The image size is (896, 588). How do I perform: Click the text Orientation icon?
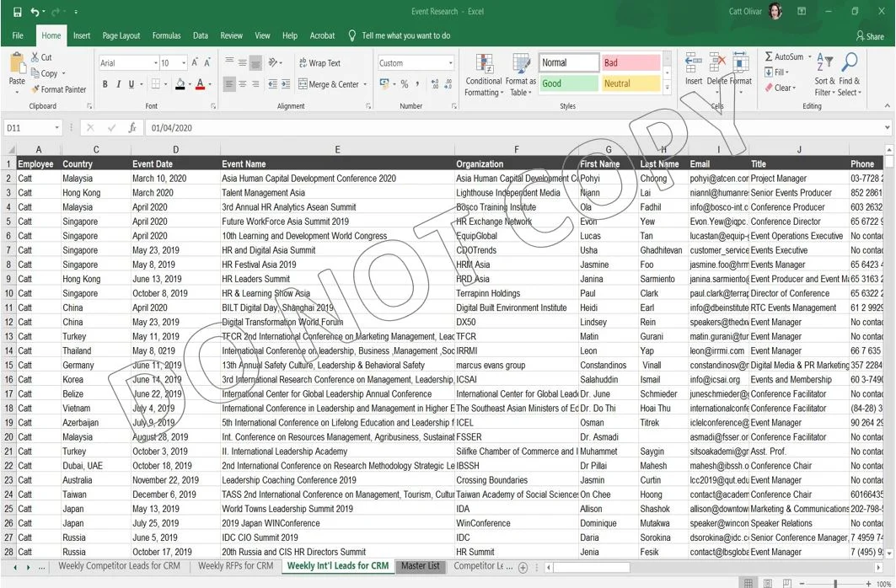(x=273, y=63)
